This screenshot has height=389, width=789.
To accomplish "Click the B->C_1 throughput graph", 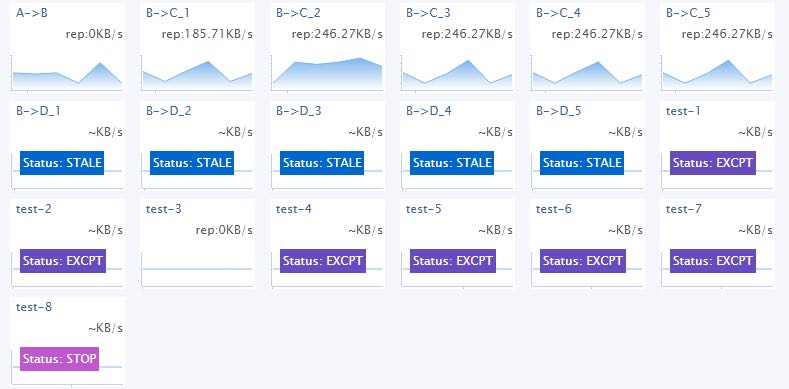I will click(x=197, y=73).
